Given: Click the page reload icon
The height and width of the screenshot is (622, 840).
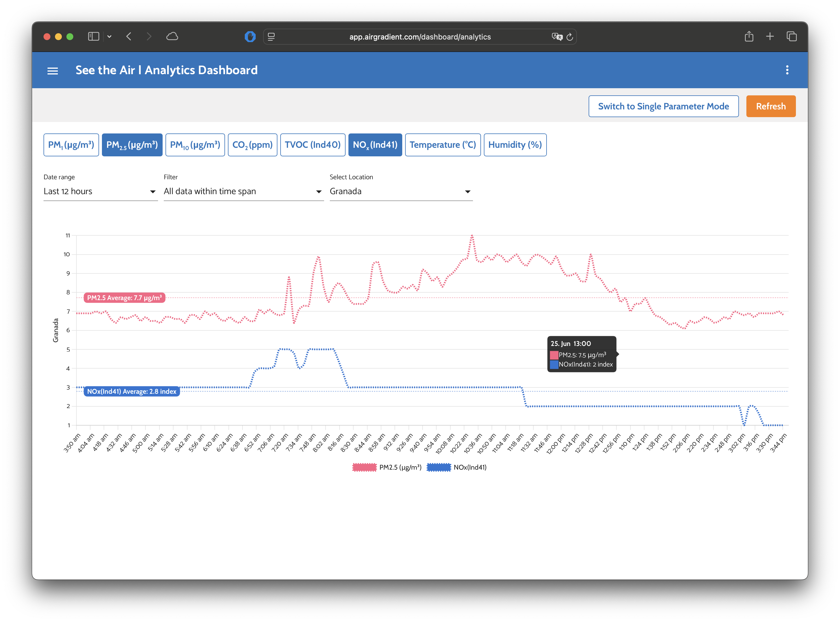Looking at the screenshot, I should tap(570, 37).
